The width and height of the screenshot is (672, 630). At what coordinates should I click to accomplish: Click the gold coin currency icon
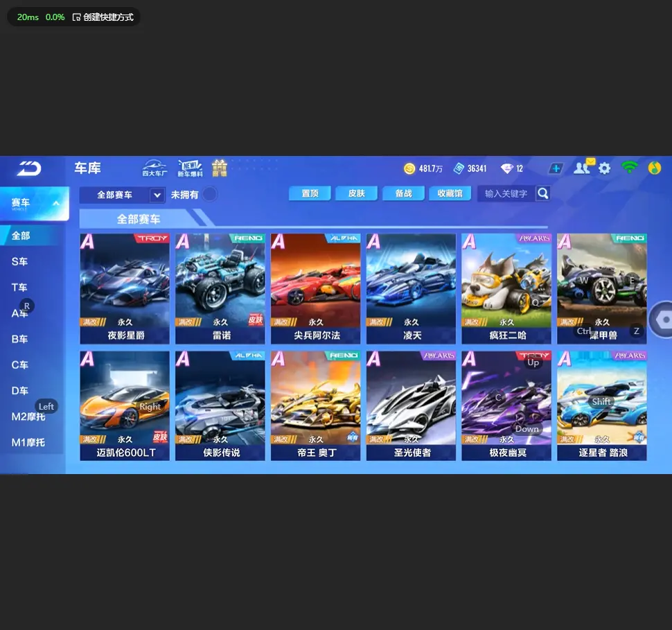click(409, 168)
